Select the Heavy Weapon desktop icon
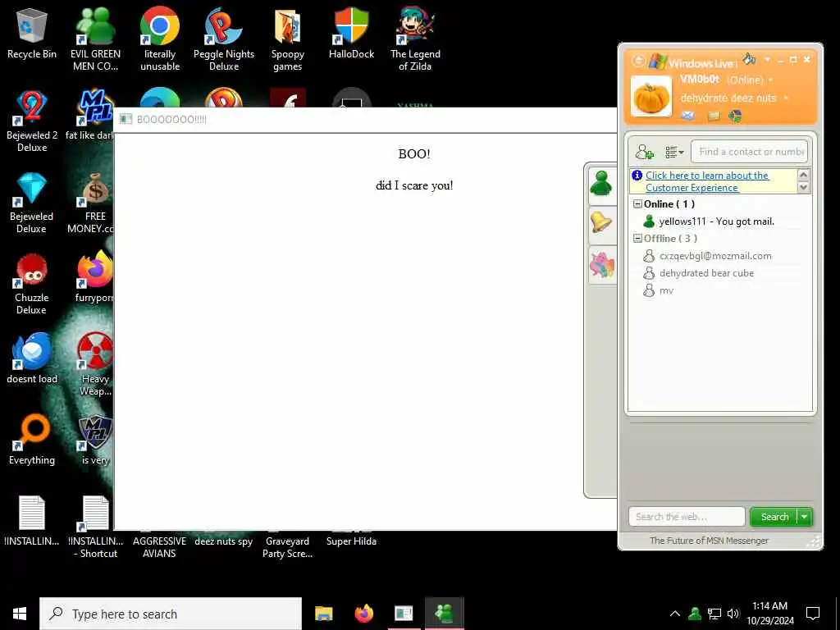Screen dimensions: 840x630 [x=95, y=364]
